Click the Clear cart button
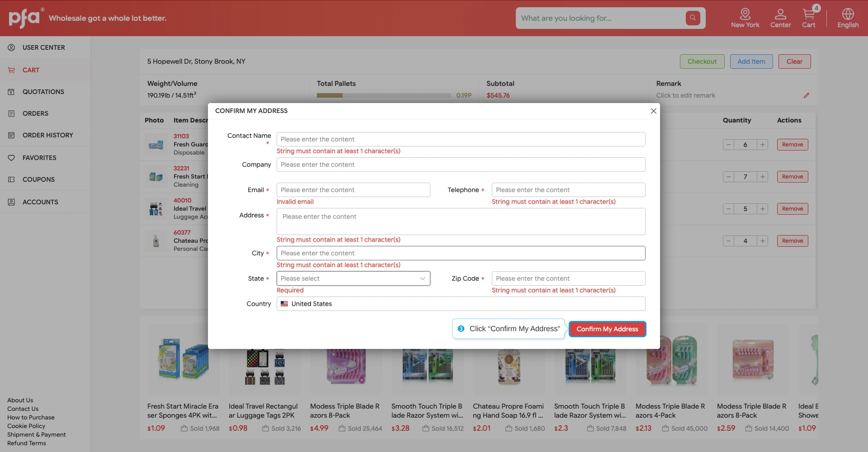This screenshot has width=868, height=452. tap(794, 61)
